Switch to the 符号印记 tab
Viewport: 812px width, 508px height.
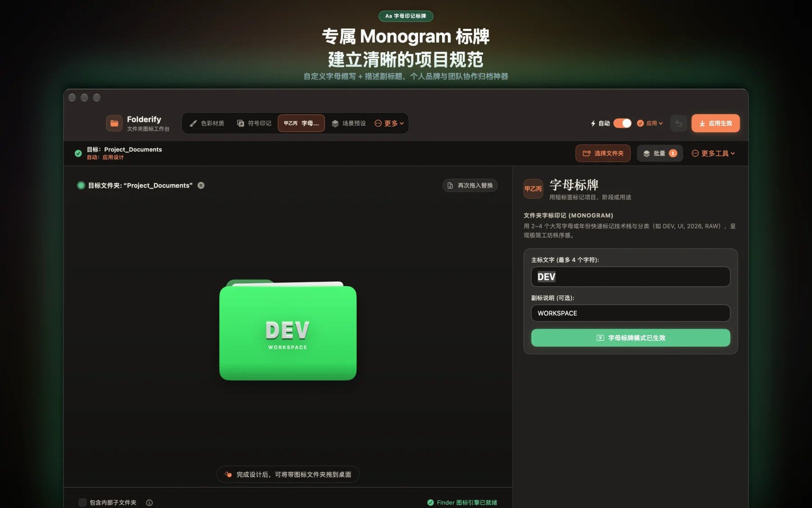pos(254,123)
